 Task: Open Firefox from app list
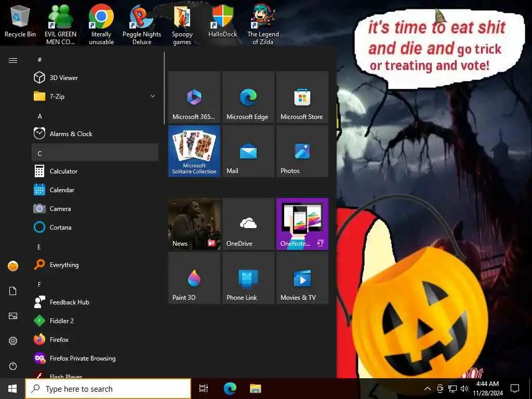(x=95, y=339)
